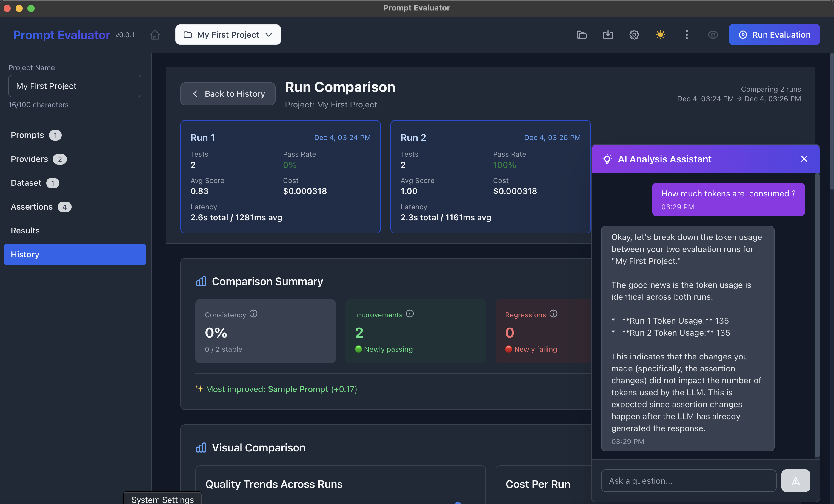
Task: Click the chat panel scrollbar
Action: tap(817, 315)
